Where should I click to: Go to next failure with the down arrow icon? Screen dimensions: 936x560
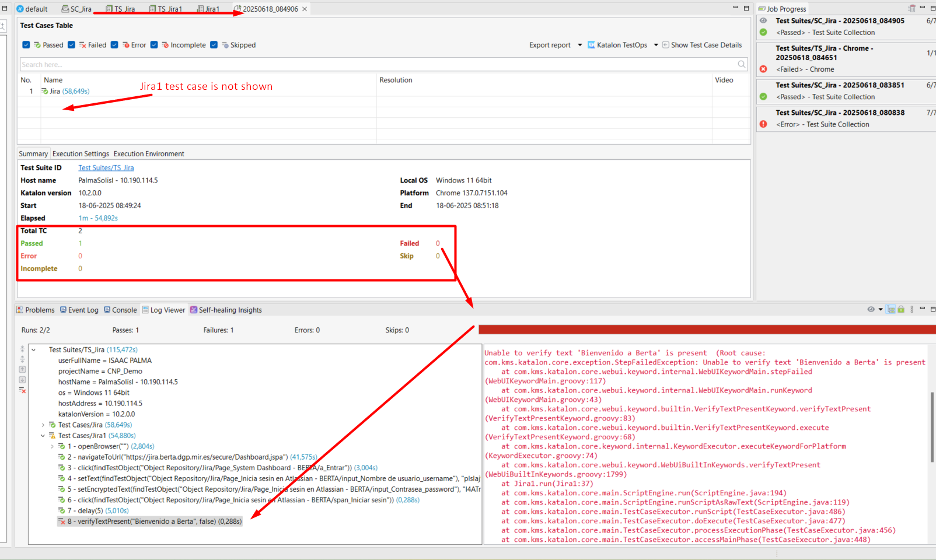click(x=22, y=380)
